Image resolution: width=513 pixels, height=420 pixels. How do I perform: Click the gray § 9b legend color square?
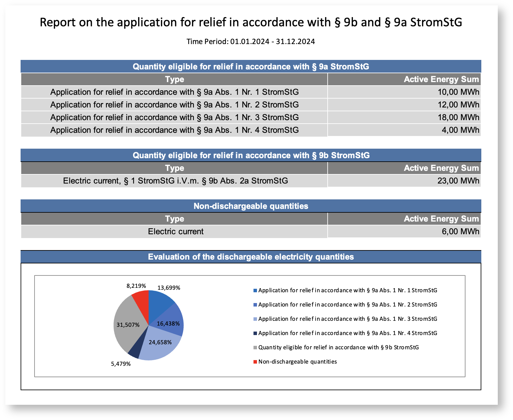[x=255, y=347]
